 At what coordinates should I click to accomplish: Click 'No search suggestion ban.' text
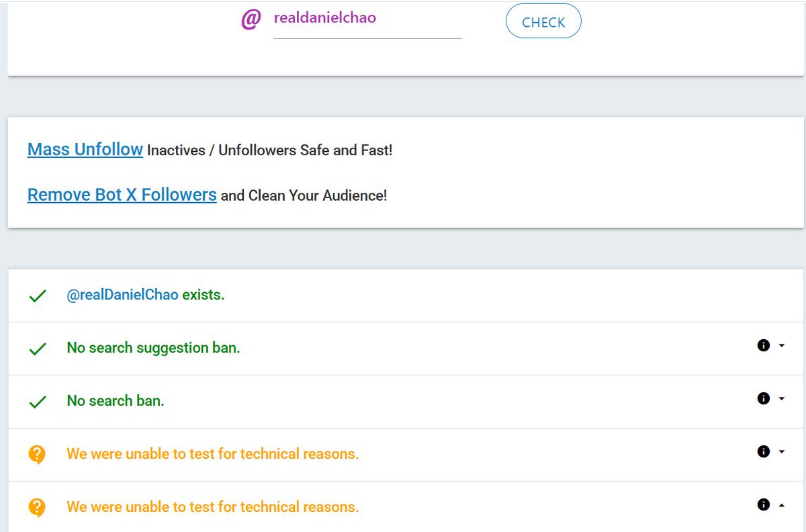[x=153, y=348]
